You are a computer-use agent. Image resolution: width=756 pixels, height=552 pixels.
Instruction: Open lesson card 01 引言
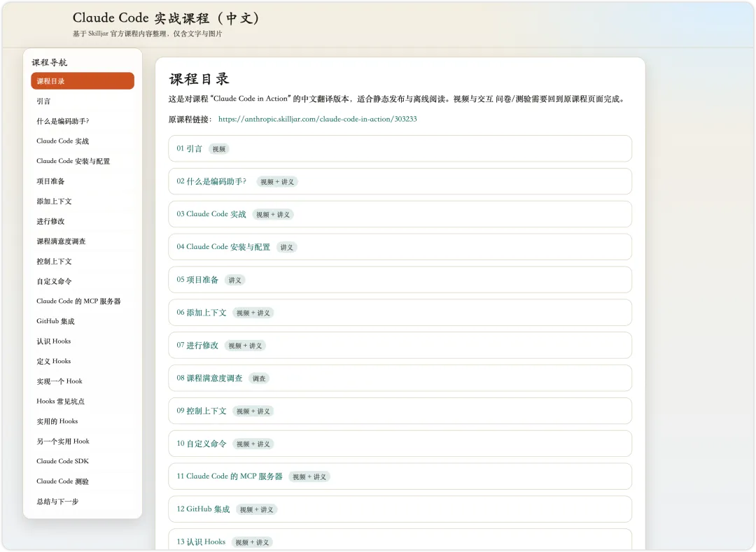[400, 148]
